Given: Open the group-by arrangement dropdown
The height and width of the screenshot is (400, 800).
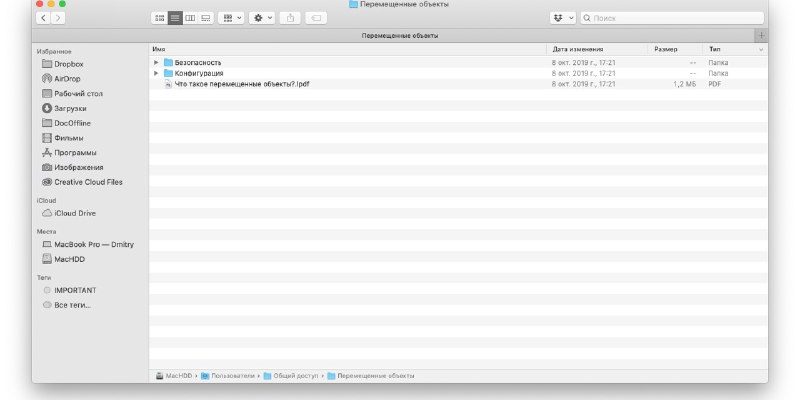Looking at the screenshot, I should (x=231, y=18).
